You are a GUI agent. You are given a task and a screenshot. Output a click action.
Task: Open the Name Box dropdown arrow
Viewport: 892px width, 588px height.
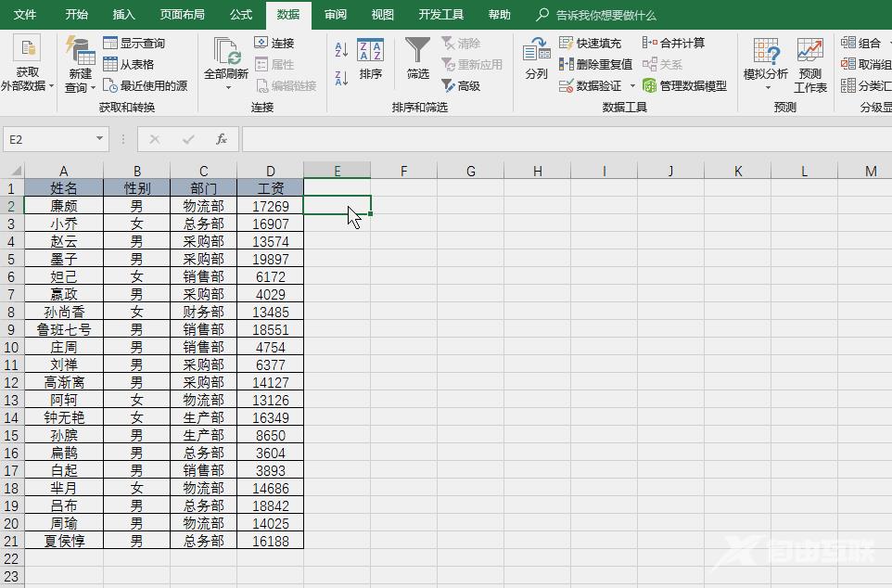coord(100,139)
